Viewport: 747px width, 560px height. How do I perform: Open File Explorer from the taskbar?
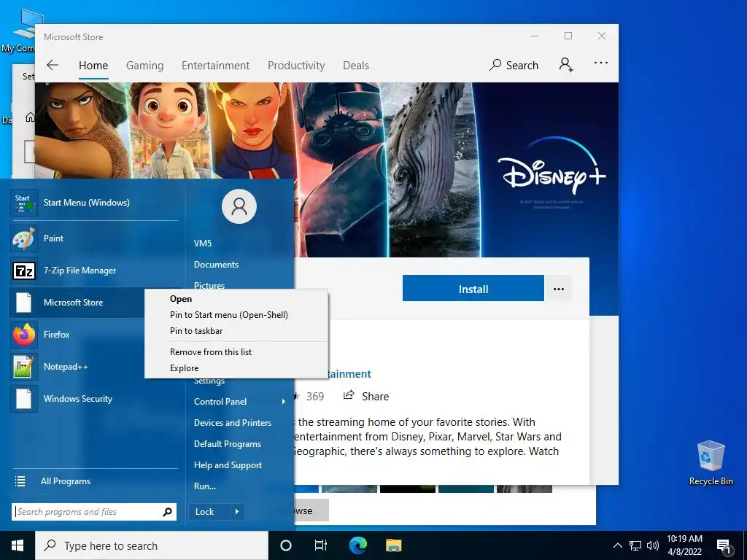click(393, 545)
